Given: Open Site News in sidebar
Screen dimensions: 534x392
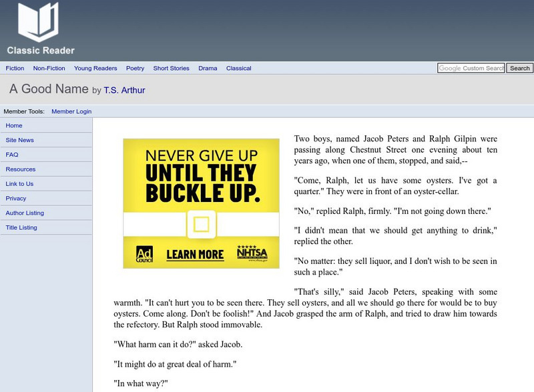Looking at the screenshot, I should [20, 140].
